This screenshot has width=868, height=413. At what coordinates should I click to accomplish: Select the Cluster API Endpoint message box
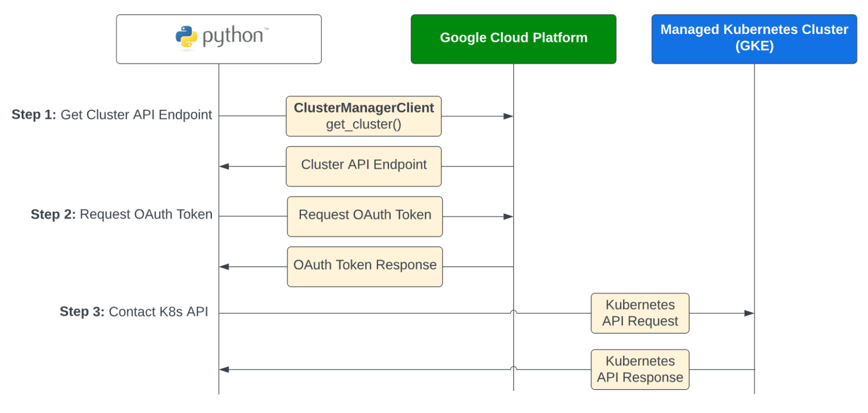pos(363,166)
